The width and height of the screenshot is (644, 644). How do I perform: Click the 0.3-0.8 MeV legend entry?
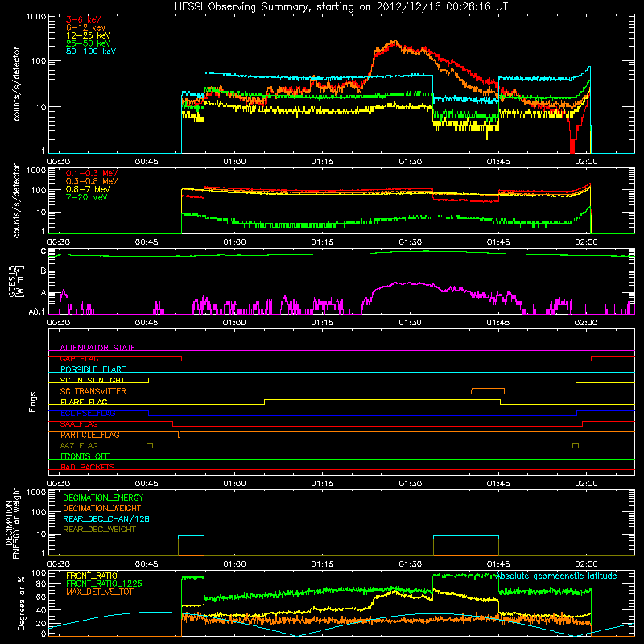coord(92,181)
